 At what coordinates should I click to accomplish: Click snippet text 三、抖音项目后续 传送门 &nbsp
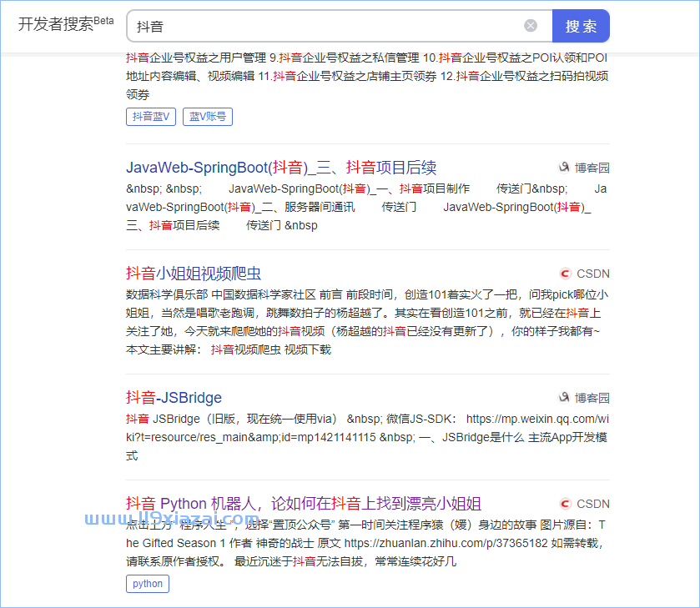pos(222,225)
